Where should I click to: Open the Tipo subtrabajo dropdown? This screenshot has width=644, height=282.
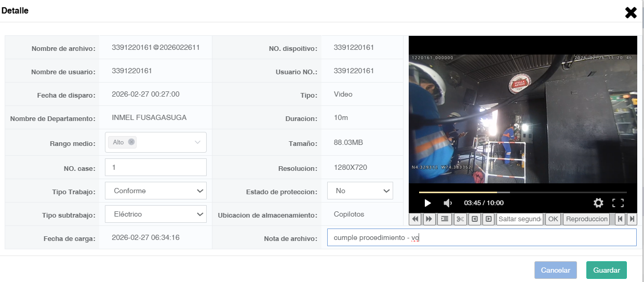[156, 214]
